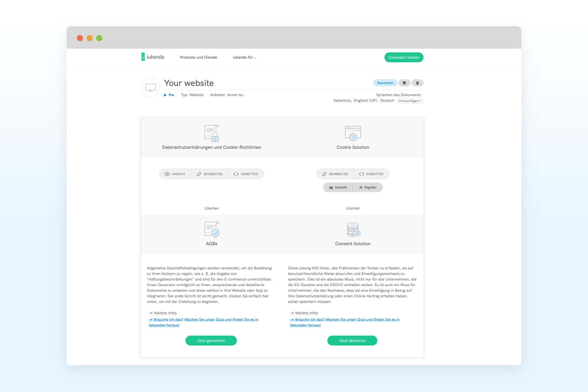Click Jetzt generieren for AGBs
This screenshot has height=392, width=588.
tap(211, 341)
